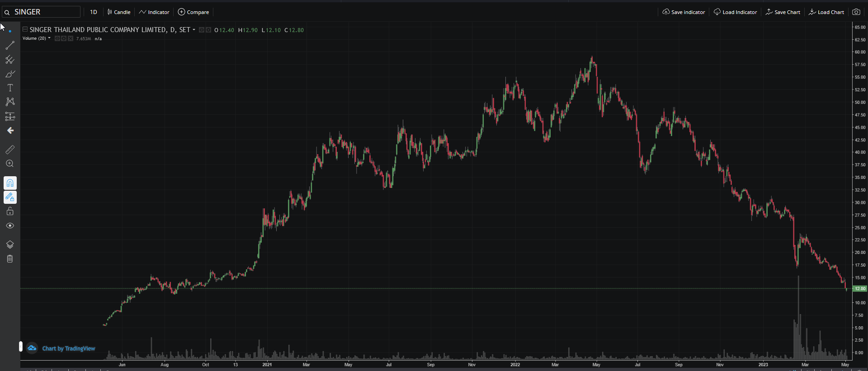Image resolution: width=868 pixels, height=371 pixels.
Task: Take a chart snapshot with camera icon
Action: (856, 12)
